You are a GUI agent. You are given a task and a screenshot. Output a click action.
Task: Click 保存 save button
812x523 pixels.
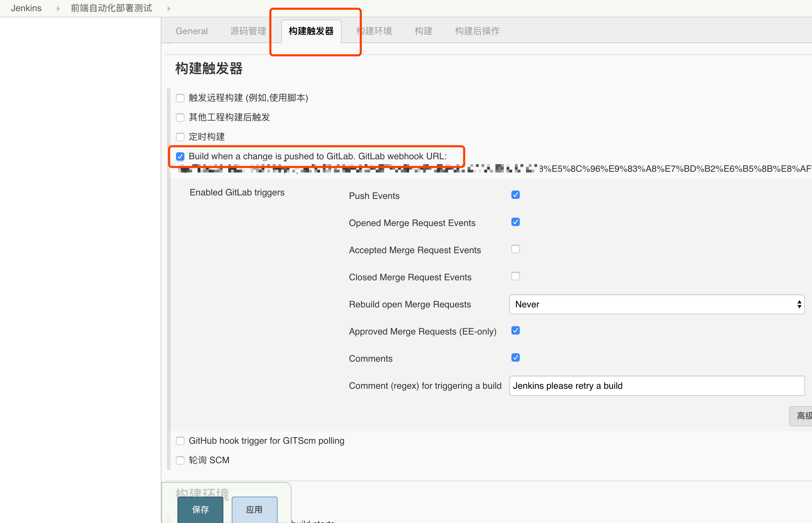click(x=200, y=509)
